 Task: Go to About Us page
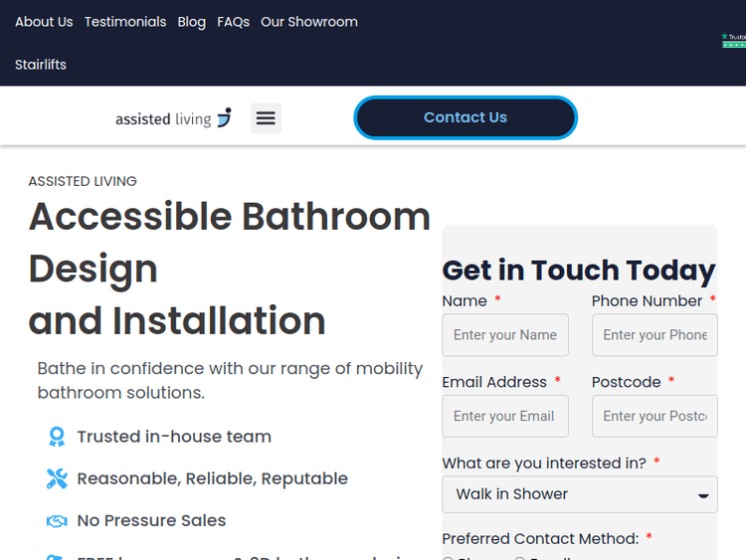point(44,22)
